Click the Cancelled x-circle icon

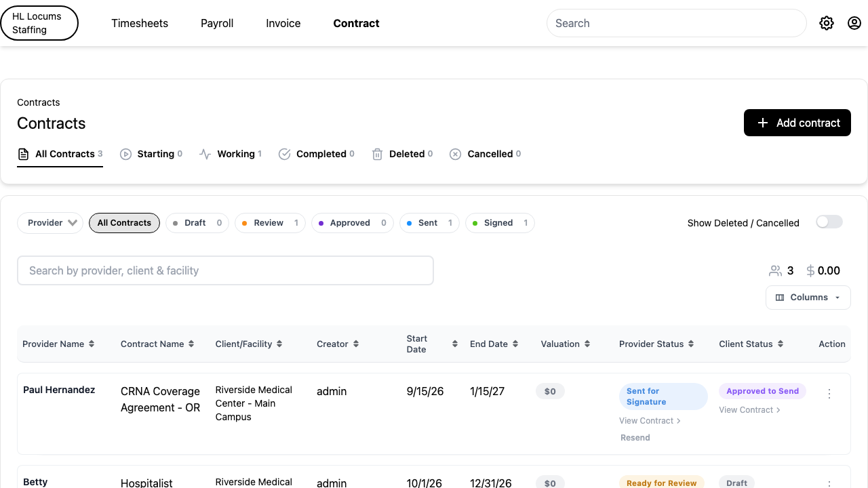click(456, 154)
